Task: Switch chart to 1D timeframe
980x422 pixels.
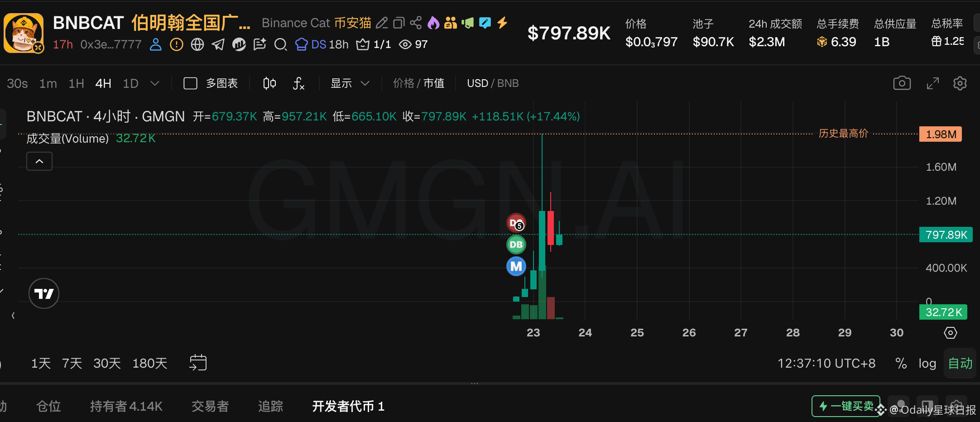Action: click(130, 83)
